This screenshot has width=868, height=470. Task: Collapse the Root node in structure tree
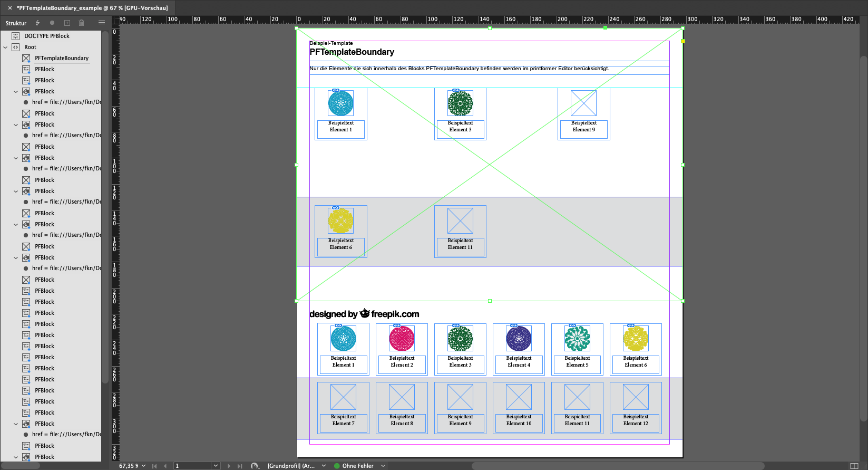pos(6,47)
